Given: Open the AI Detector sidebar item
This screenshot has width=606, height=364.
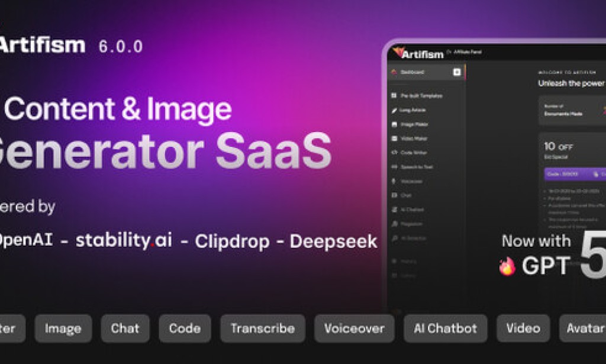Looking at the screenshot, I should coord(408,239).
